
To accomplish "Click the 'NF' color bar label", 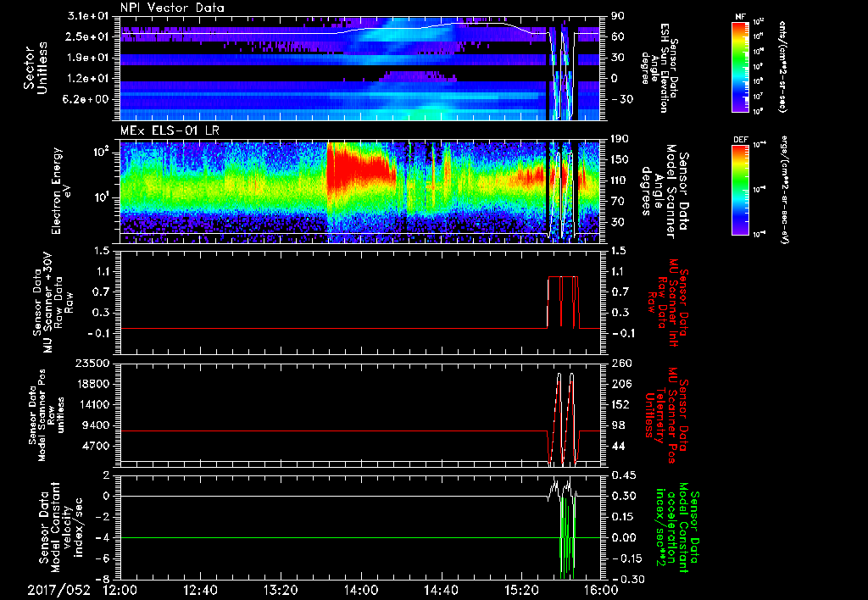I will click(740, 17).
